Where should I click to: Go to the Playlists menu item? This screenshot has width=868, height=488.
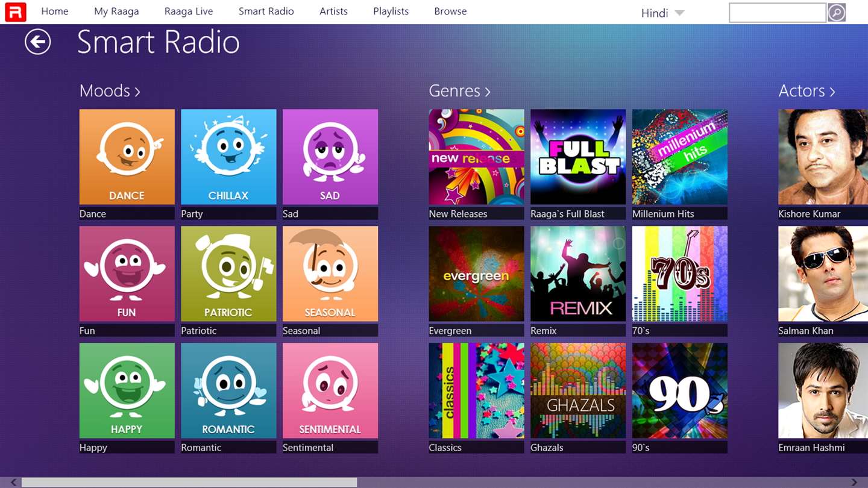tap(391, 11)
